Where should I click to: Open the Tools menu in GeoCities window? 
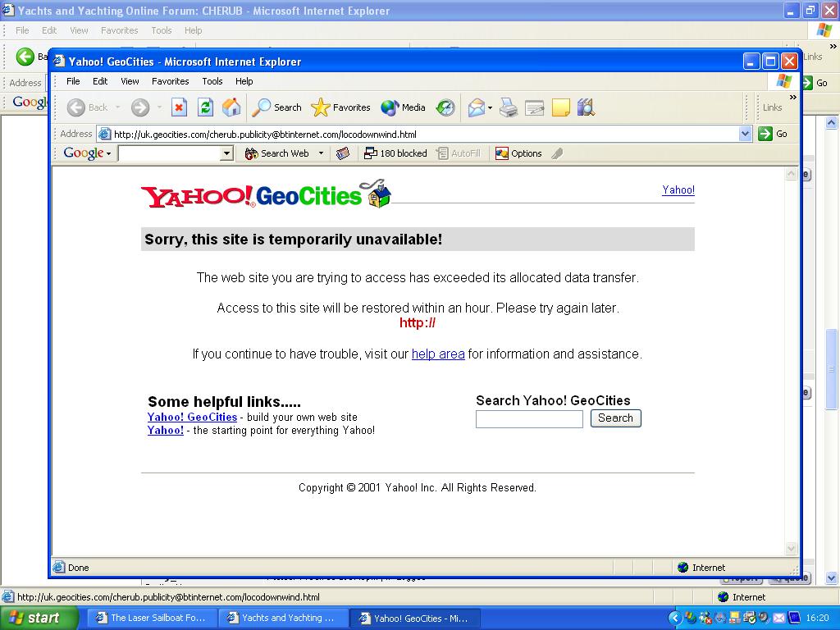click(x=212, y=81)
